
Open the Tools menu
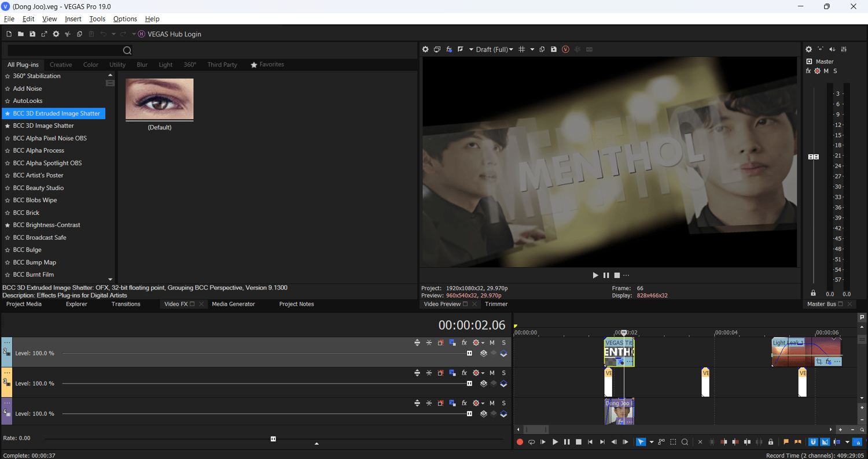click(97, 19)
